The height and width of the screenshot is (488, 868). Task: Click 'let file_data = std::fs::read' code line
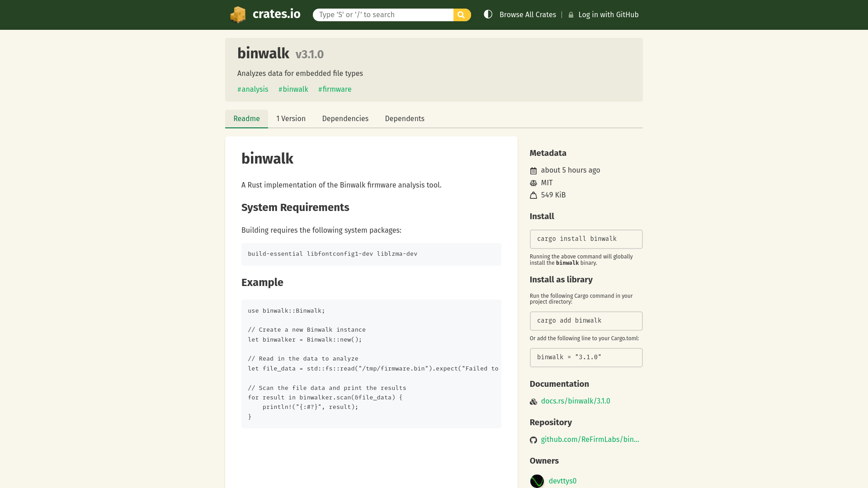click(373, 369)
